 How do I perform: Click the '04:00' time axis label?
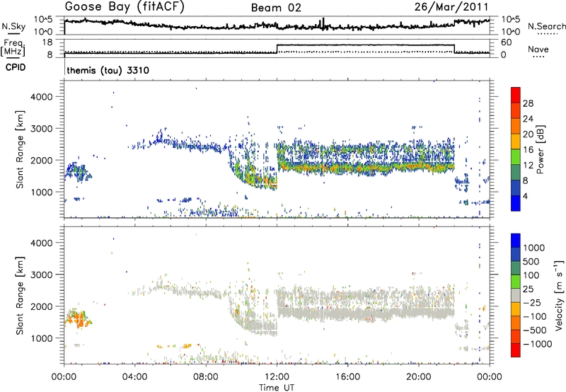[x=134, y=377]
